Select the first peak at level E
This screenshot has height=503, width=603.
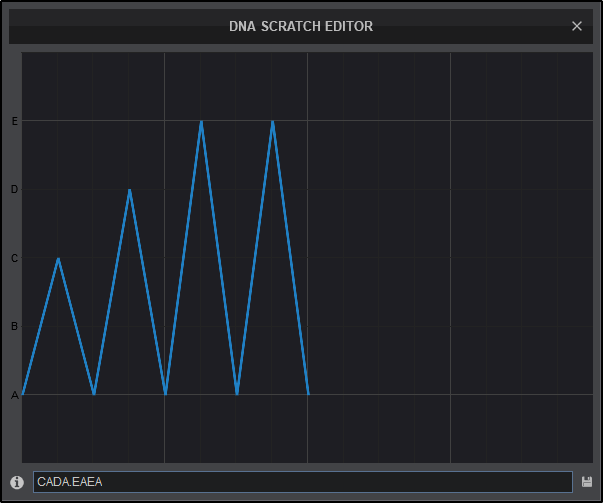pyautogui.click(x=201, y=121)
